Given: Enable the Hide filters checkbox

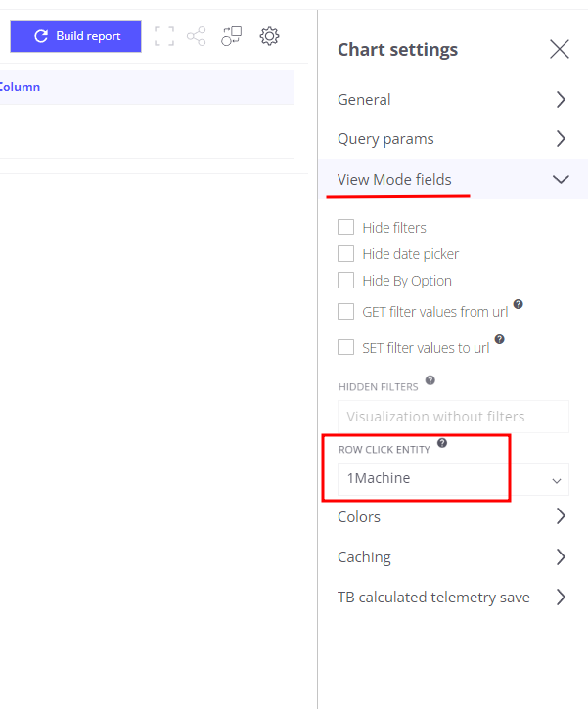Looking at the screenshot, I should [x=345, y=227].
